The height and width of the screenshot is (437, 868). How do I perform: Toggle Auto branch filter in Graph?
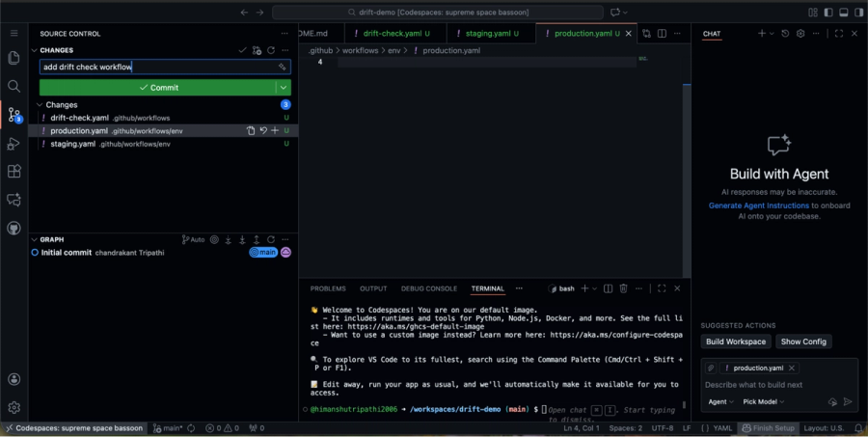(193, 240)
